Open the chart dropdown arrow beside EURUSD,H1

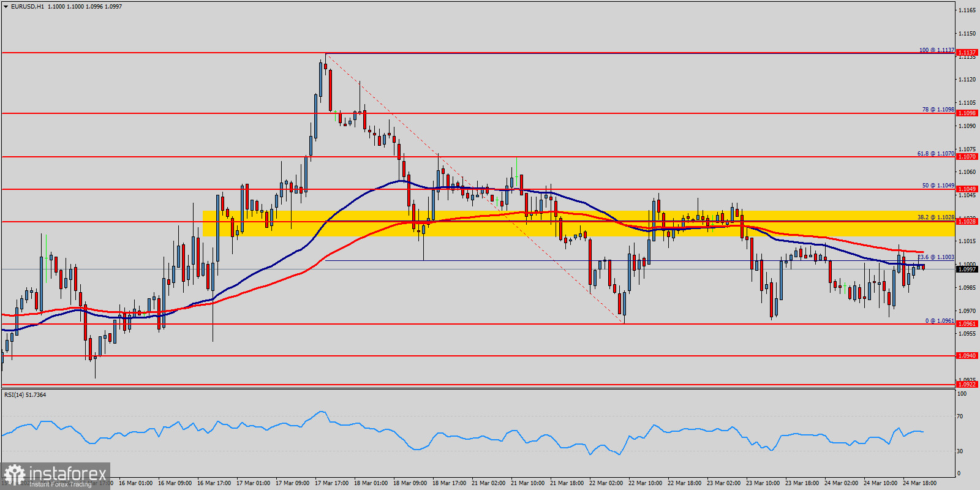6,6
